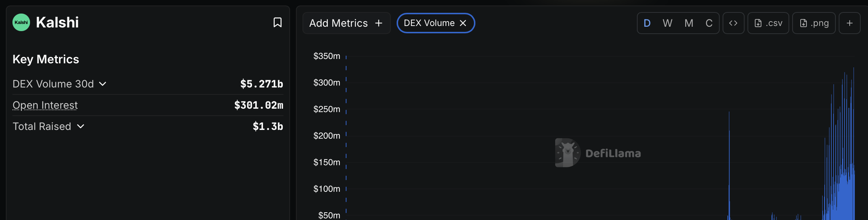
Task: Collapse the Open Interest metric row
Action: (x=45, y=105)
